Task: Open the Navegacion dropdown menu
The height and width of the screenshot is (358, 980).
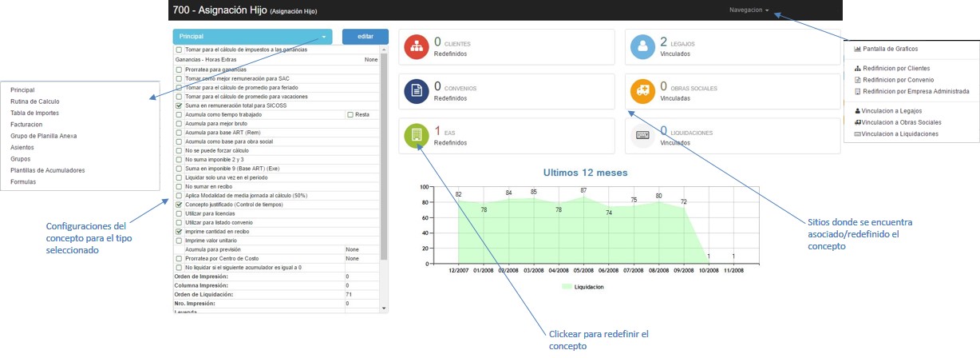Action: pyautogui.click(x=749, y=10)
